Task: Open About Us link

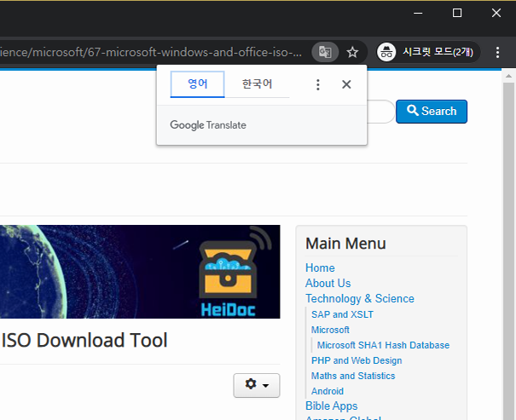Action: (328, 283)
